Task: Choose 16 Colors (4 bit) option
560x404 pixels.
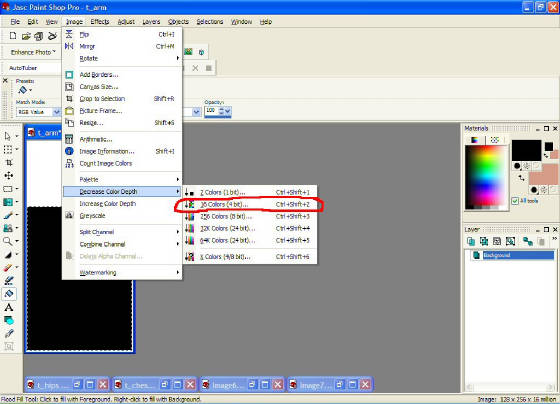Action: [x=250, y=205]
